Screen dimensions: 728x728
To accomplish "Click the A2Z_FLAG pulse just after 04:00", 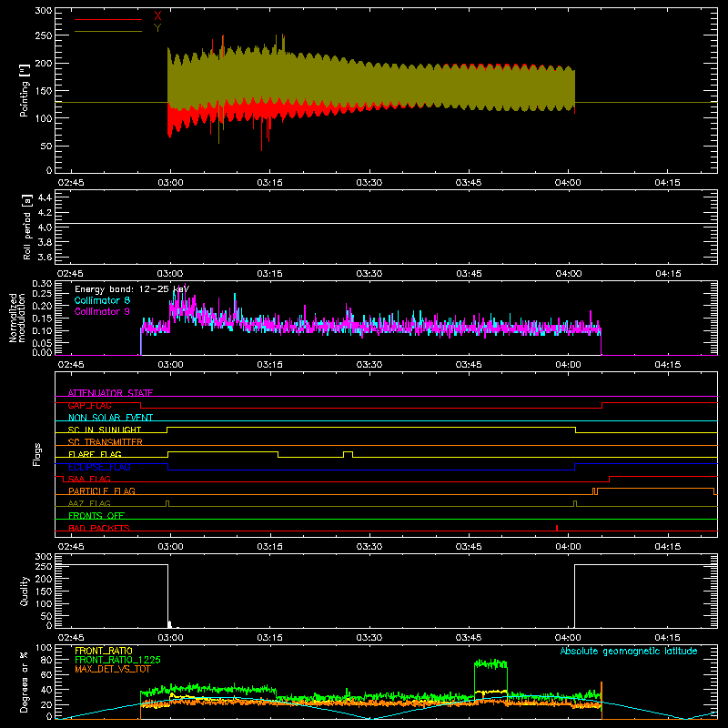I will coord(575,503).
